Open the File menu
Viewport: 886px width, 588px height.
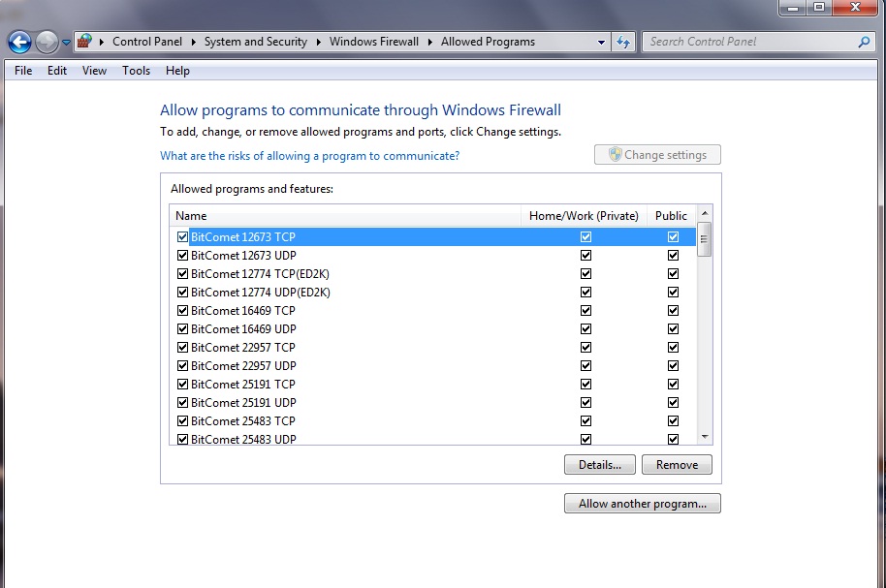point(23,71)
